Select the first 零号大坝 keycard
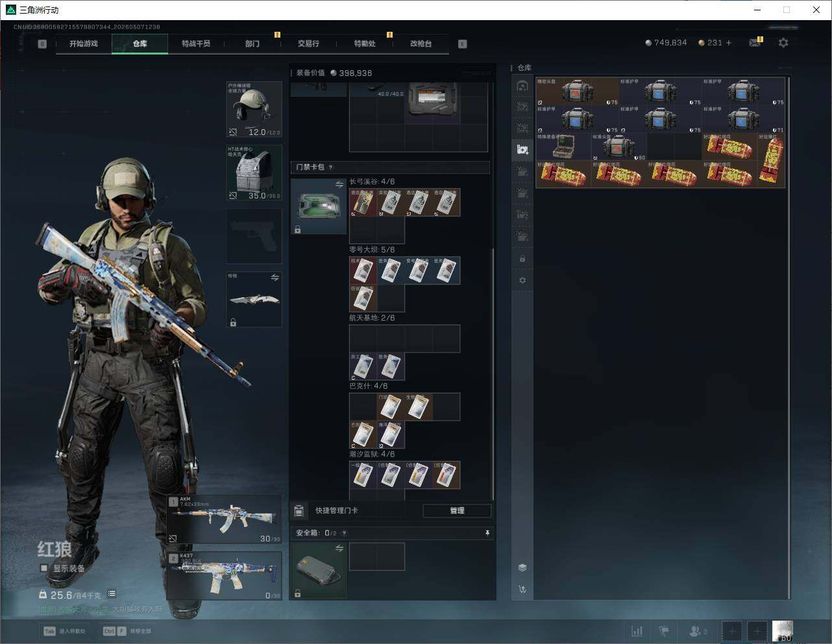 click(363, 271)
